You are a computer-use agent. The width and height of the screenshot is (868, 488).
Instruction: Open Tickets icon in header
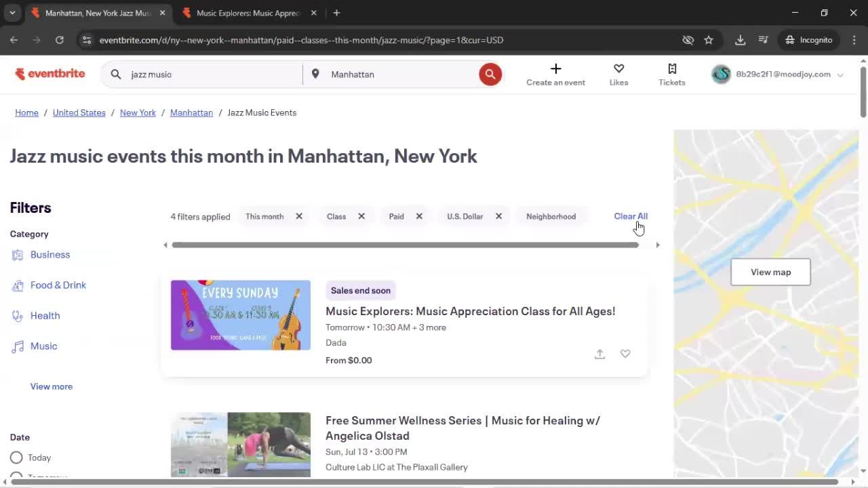[x=672, y=68]
